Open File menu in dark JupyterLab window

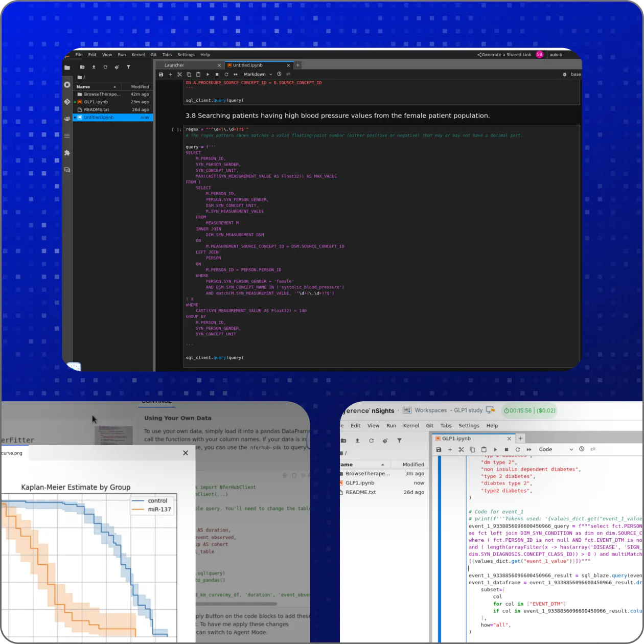point(79,55)
